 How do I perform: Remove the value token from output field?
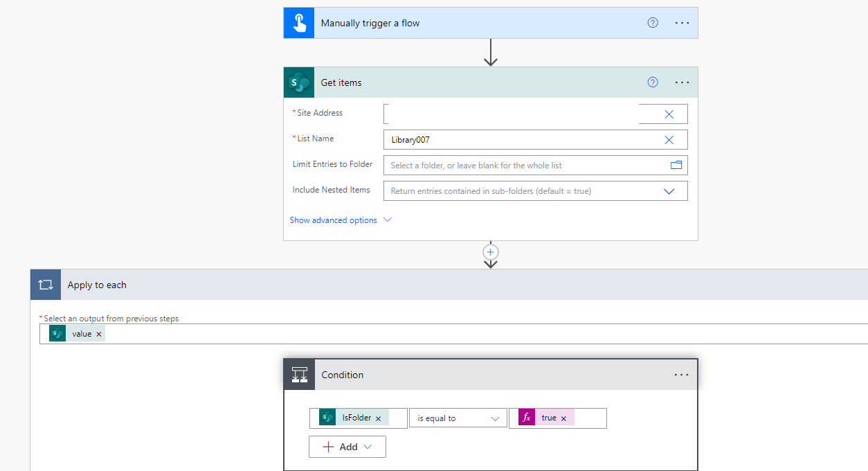(99, 334)
